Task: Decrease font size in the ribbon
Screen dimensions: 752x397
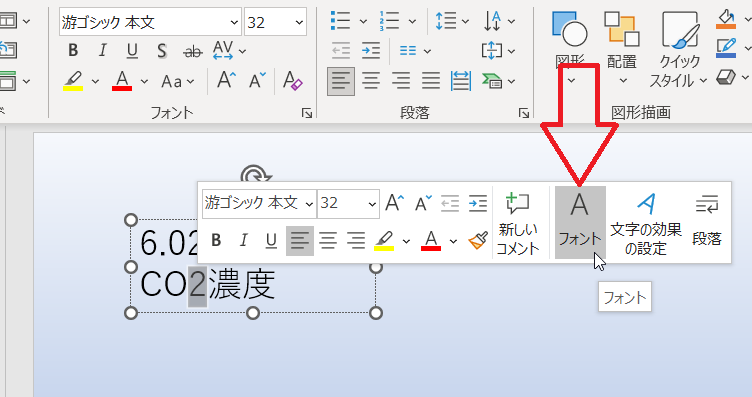Action: coord(257,81)
